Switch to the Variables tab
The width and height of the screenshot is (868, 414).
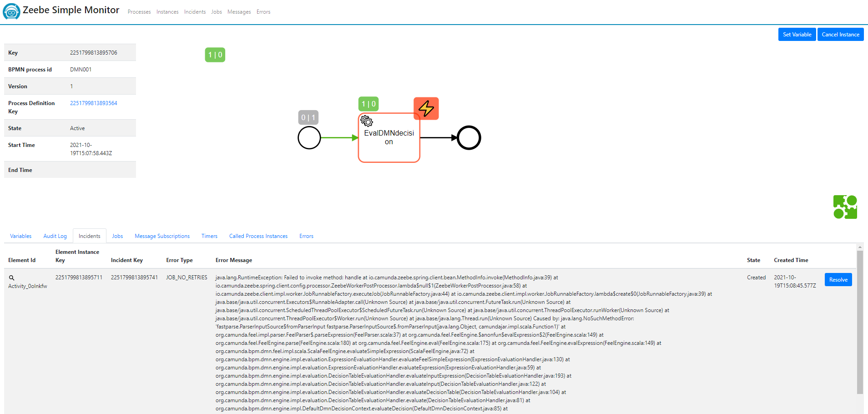click(20, 236)
